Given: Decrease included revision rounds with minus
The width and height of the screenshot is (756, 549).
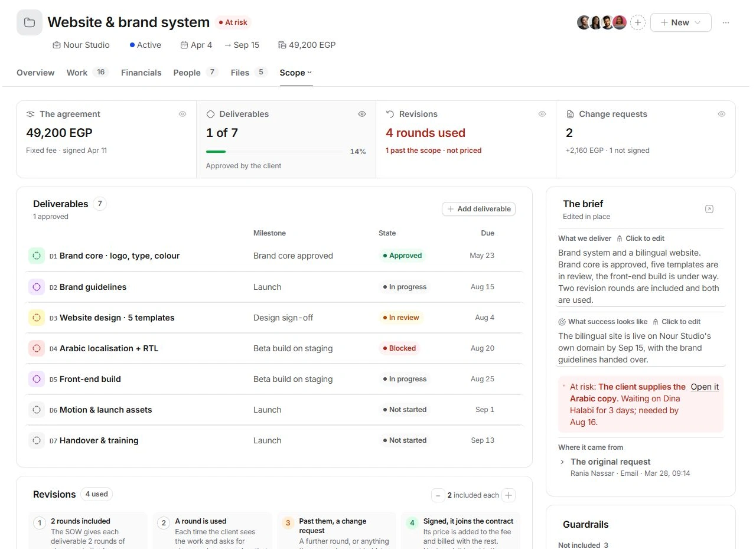Looking at the screenshot, I should [x=438, y=495].
